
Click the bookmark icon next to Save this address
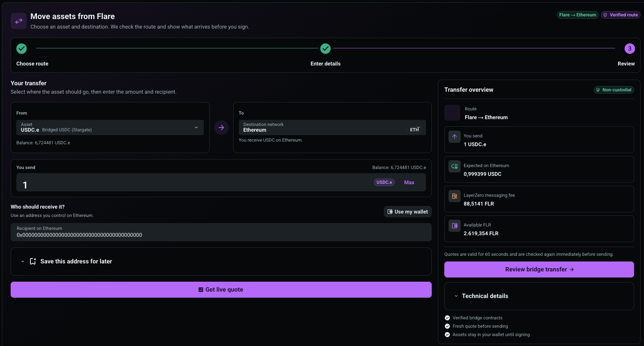coord(33,261)
